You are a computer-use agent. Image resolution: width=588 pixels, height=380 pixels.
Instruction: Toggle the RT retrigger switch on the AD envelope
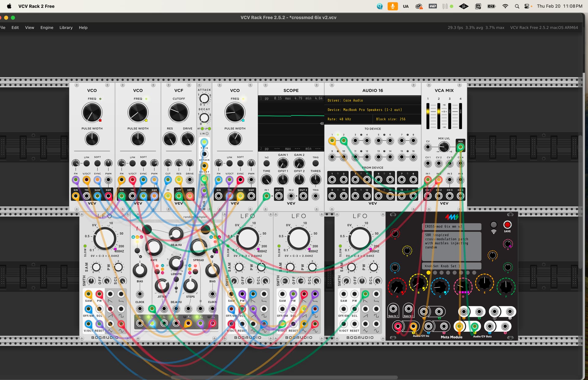[202, 129]
